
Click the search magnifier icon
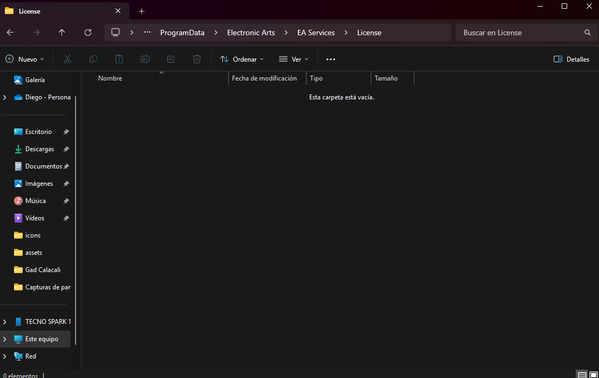click(587, 32)
